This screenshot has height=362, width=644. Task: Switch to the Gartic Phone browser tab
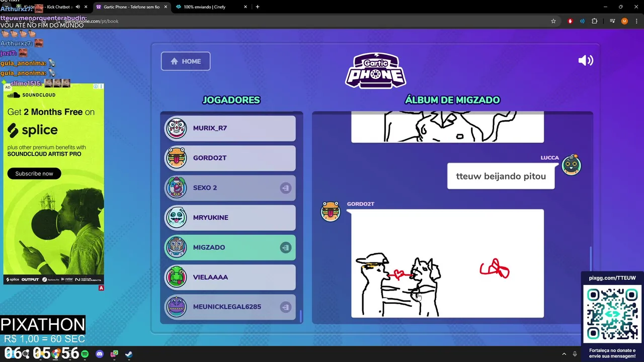[x=131, y=7]
